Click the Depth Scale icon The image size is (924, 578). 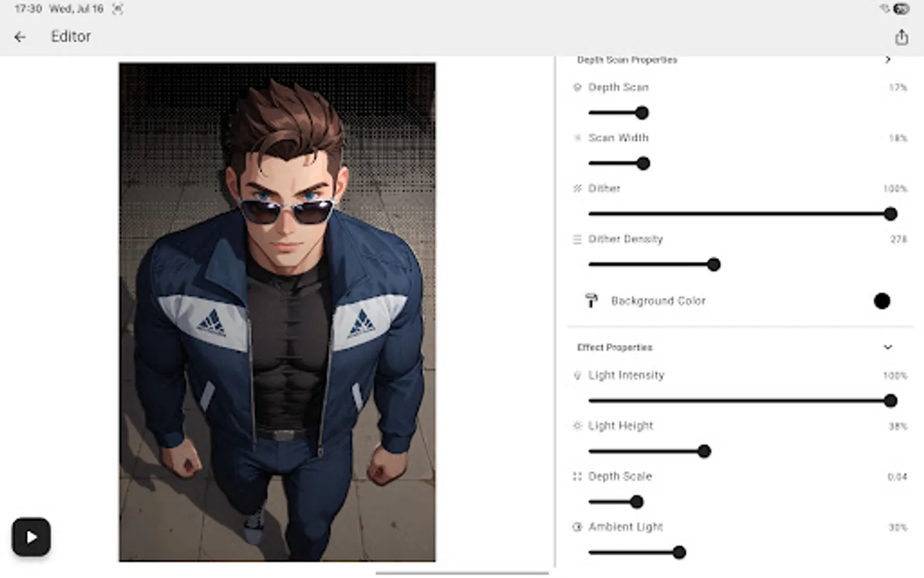(x=577, y=477)
